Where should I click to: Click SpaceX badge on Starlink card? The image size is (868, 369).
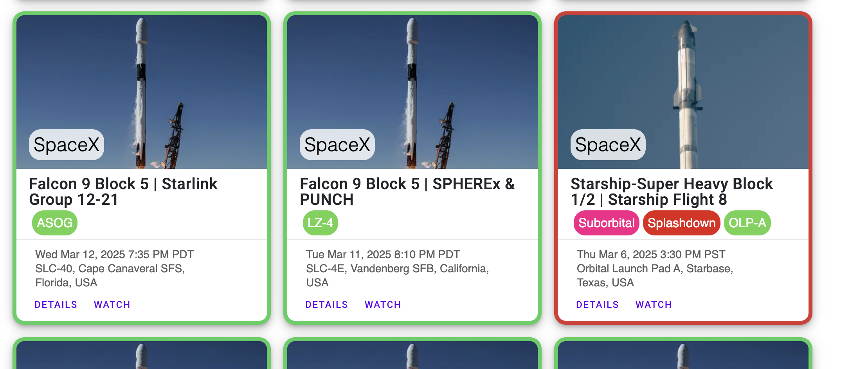(67, 145)
